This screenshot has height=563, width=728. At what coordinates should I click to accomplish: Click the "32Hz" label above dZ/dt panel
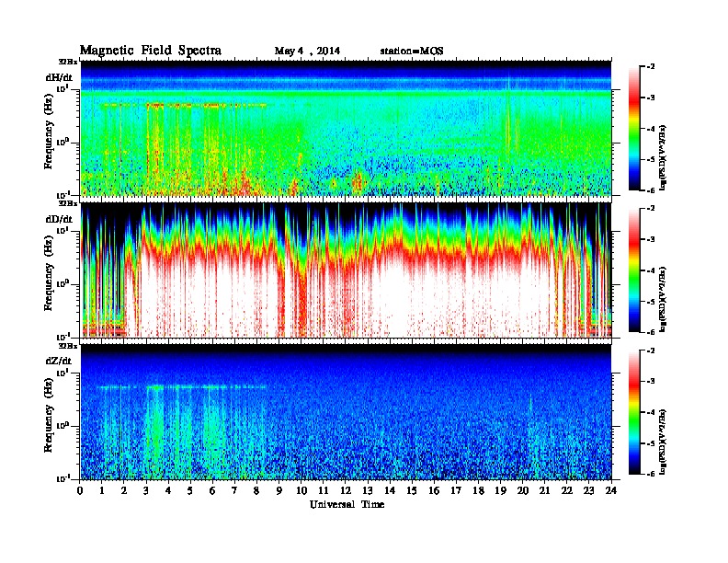(x=68, y=346)
